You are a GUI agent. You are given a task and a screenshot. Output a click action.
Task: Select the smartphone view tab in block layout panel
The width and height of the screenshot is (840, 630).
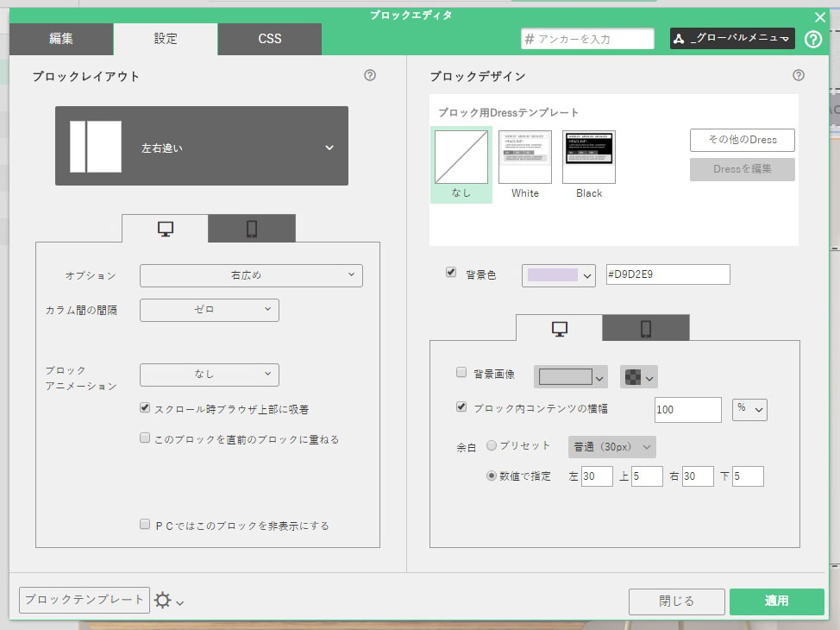251,227
